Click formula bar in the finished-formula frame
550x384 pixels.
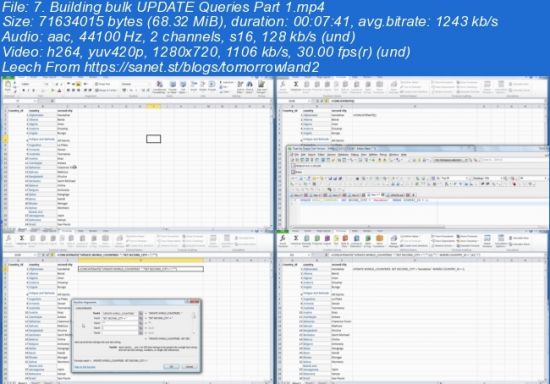[437, 255]
